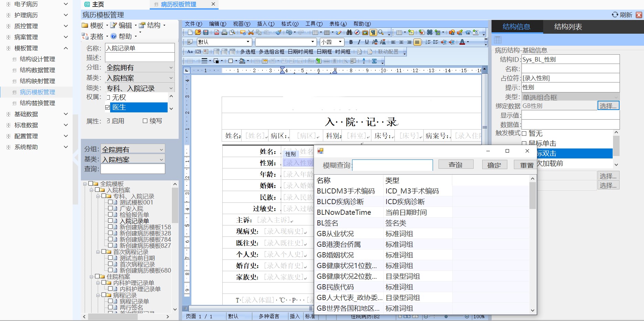Check the 续写 checkbox
Viewport: 644px width, 321px height.
[145, 121]
